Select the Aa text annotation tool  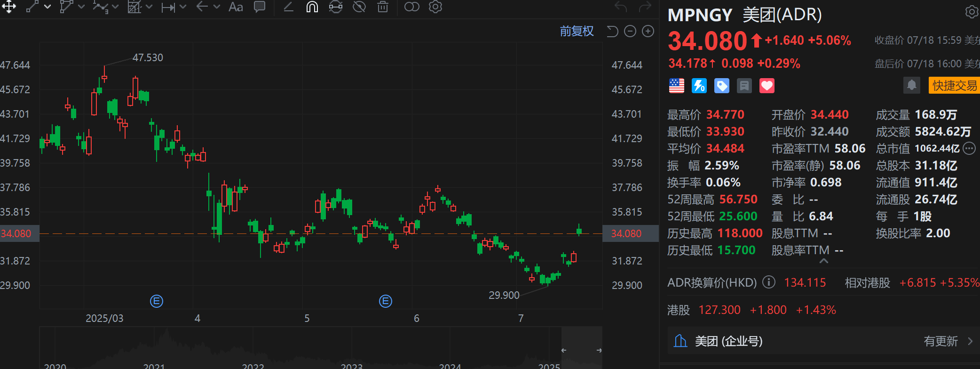tap(236, 7)
